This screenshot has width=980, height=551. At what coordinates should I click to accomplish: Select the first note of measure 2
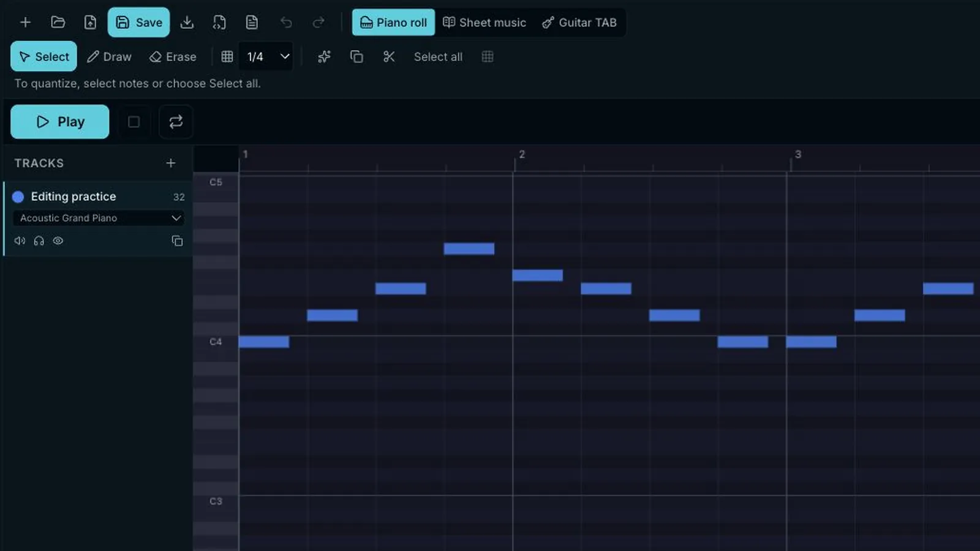click(537, 275)
